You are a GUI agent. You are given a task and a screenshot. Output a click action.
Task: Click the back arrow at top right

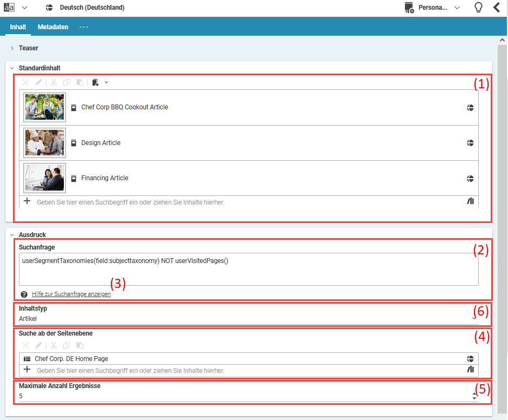tap(497, 8)
